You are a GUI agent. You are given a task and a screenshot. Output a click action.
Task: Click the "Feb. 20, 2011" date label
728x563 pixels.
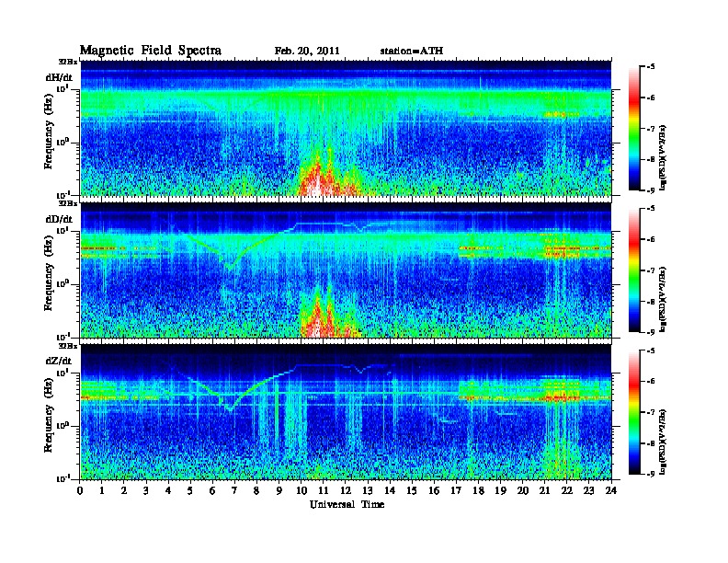(307, 52)
